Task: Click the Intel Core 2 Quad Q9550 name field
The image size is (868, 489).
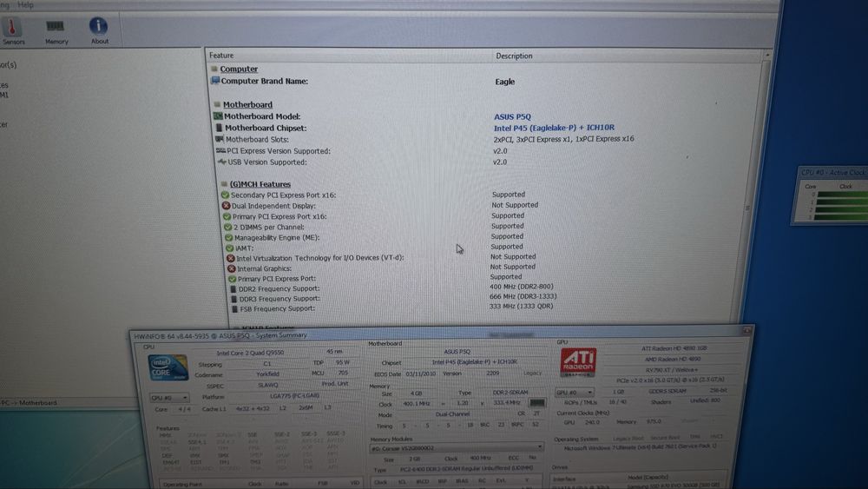Action: click(250, 353)
